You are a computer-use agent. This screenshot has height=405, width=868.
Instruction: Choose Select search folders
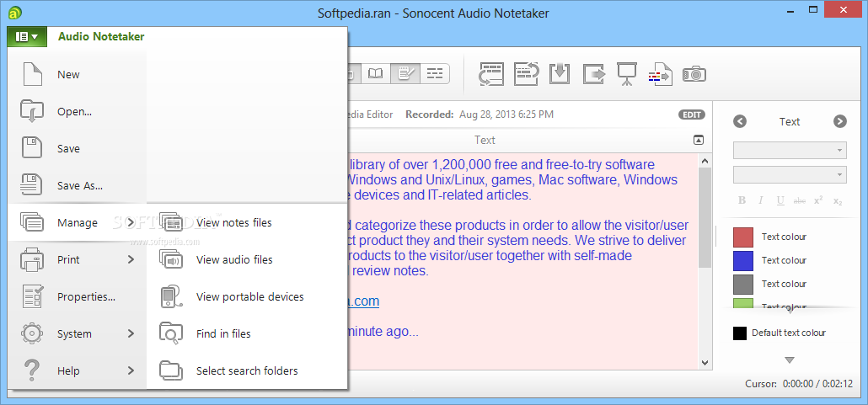[247, 370]
